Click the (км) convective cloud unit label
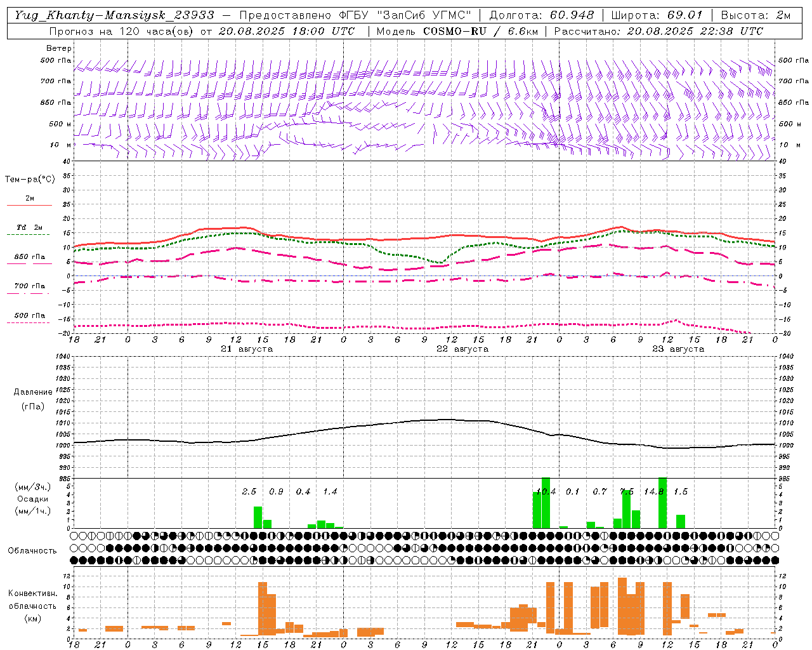This screenshot has width=812, height=650. pyautogui.click(x=32, y=618)
